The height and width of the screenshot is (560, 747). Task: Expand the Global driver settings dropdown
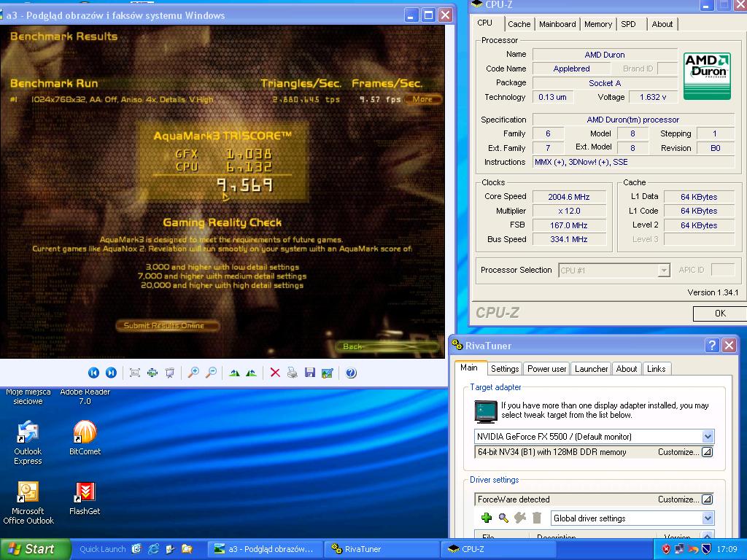[x=708, y=518]
